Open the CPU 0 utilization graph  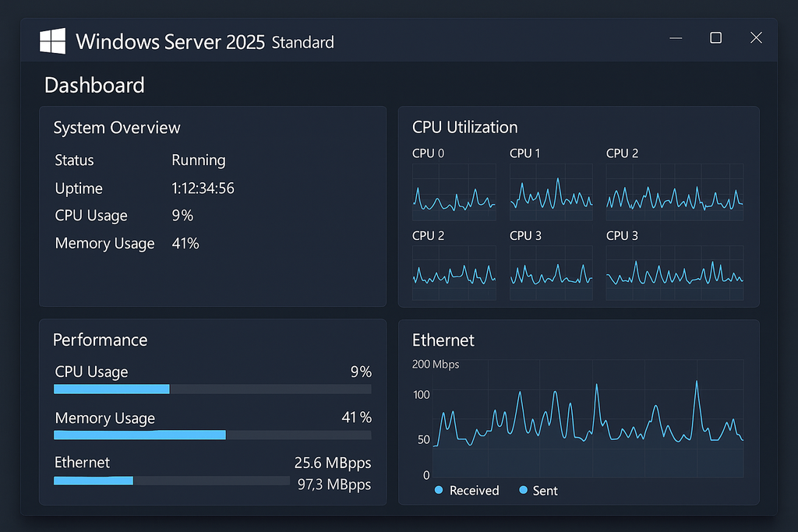(454, 192)
